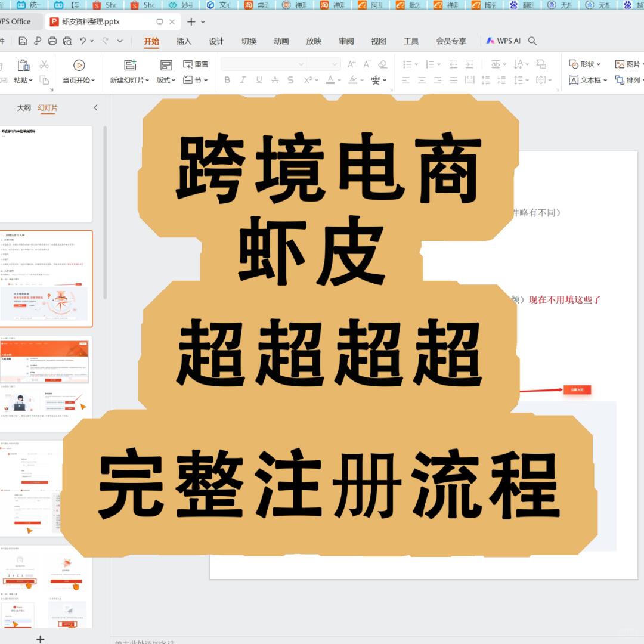Click the distributed alignment icon

pyautogui.click(x=469, y=80)
